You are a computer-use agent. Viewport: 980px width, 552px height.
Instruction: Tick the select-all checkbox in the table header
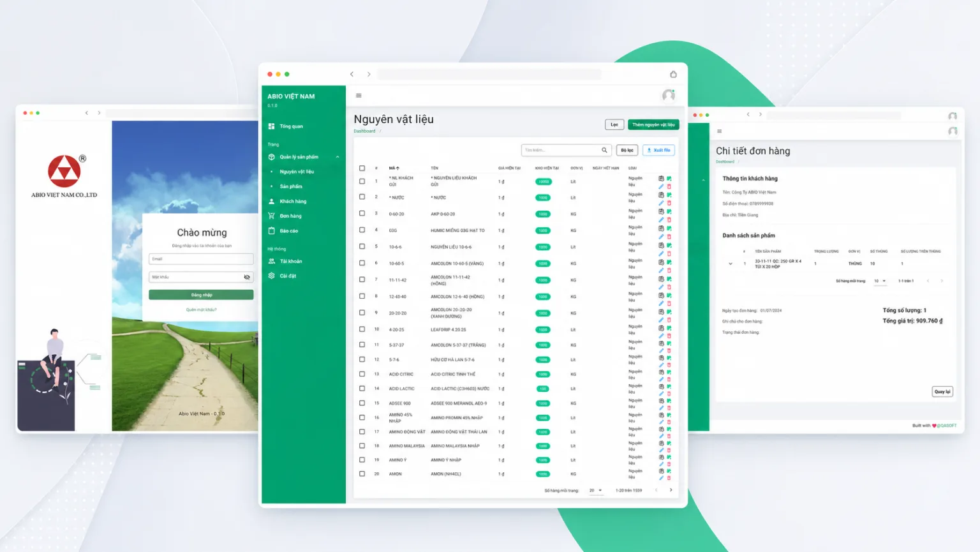pos(362,168)
